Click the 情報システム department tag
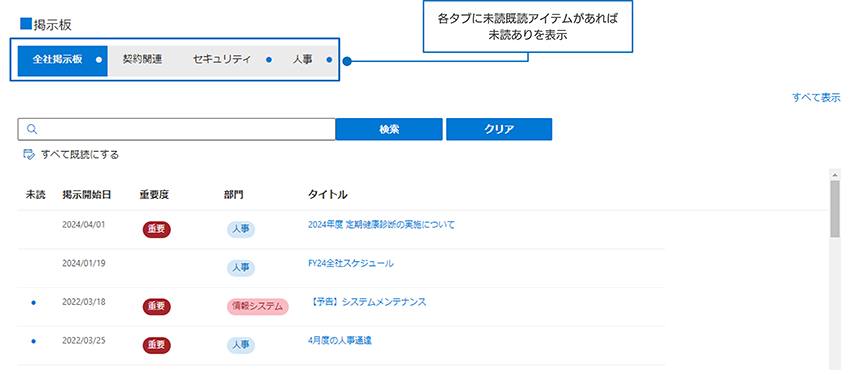850x370 pixels. coord(257,307)
